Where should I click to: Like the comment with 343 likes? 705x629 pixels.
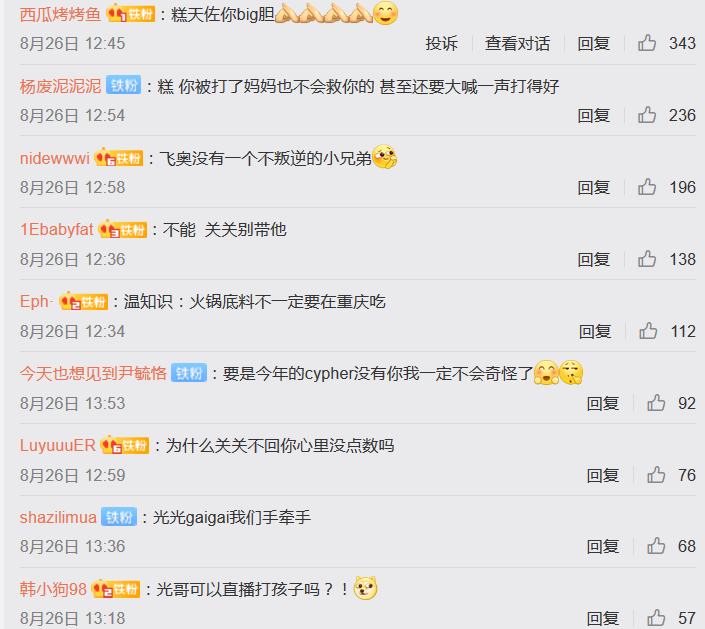click(x=647, y=43)
